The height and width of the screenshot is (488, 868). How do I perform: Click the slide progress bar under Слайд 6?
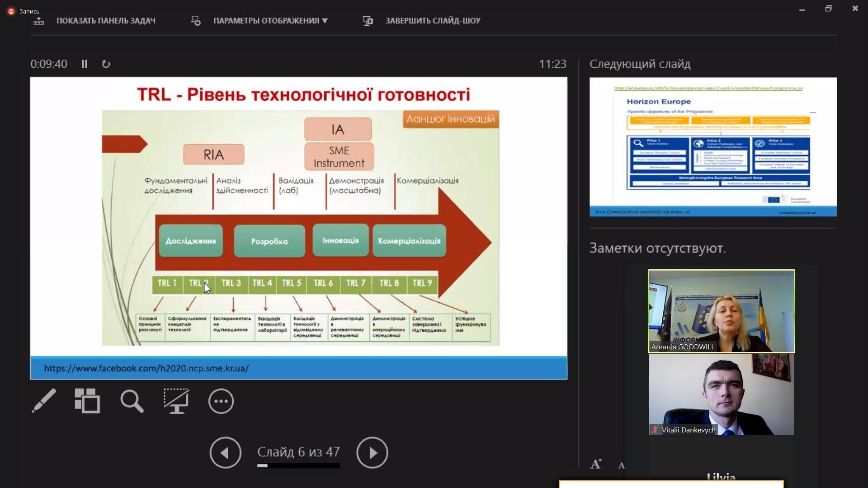point(298,465)
